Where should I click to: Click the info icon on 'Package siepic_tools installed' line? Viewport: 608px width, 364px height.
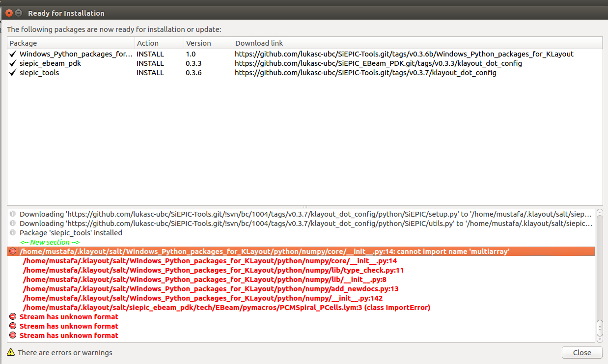coord(12,232)
